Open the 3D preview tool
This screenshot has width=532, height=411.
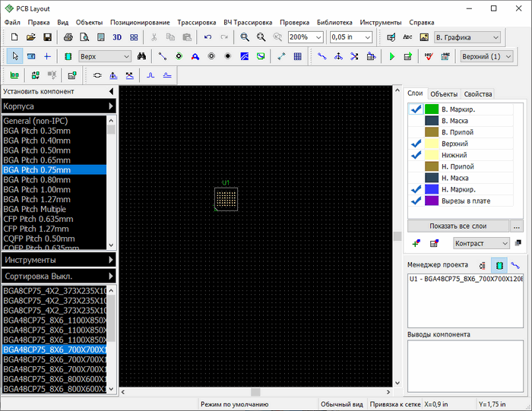[117, 37]
